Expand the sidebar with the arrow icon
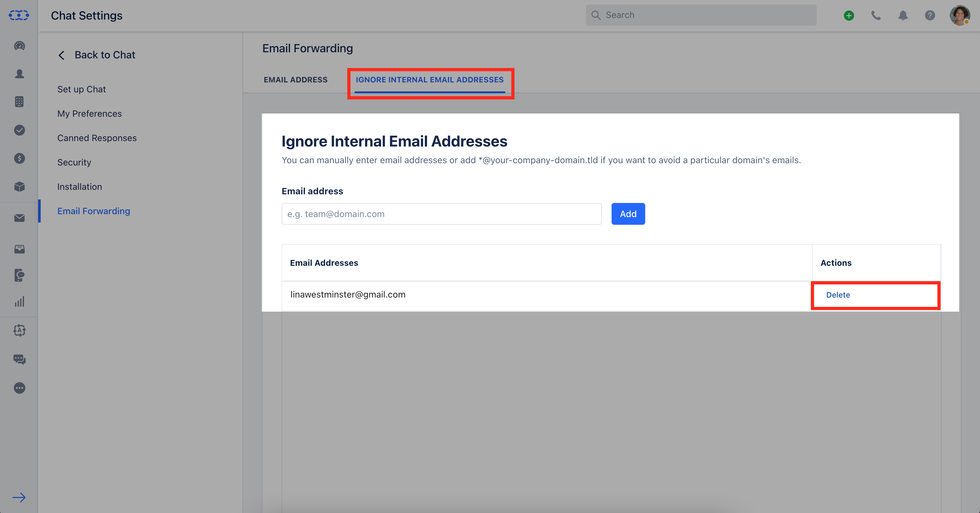 click(x=19, y=497)
